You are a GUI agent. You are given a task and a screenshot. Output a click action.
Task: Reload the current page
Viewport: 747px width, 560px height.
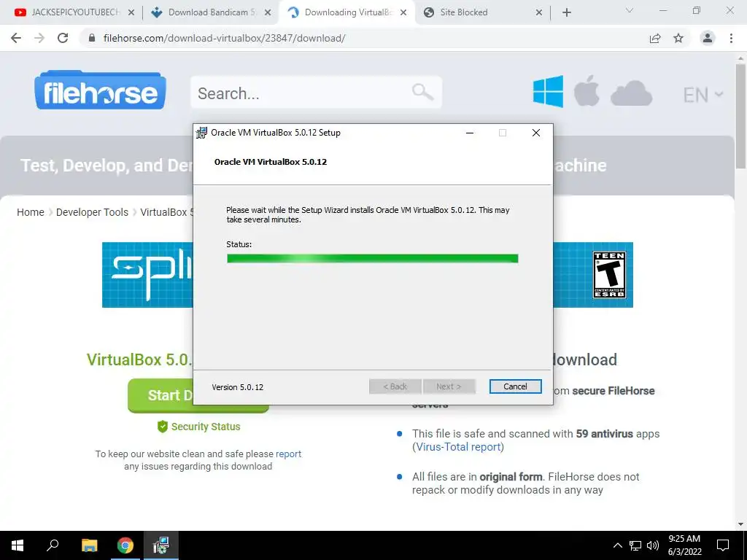click(x=63, y=38)
